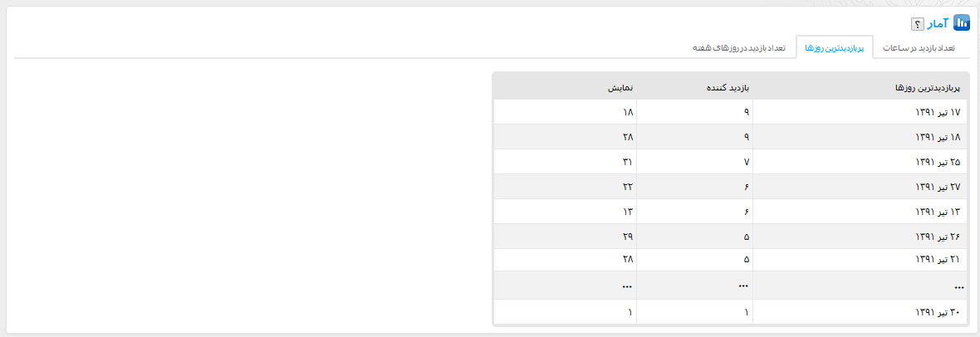
Task: Select the ۲۱ تیر ۱۳۹۱ row date
Action: click(936, 260)
